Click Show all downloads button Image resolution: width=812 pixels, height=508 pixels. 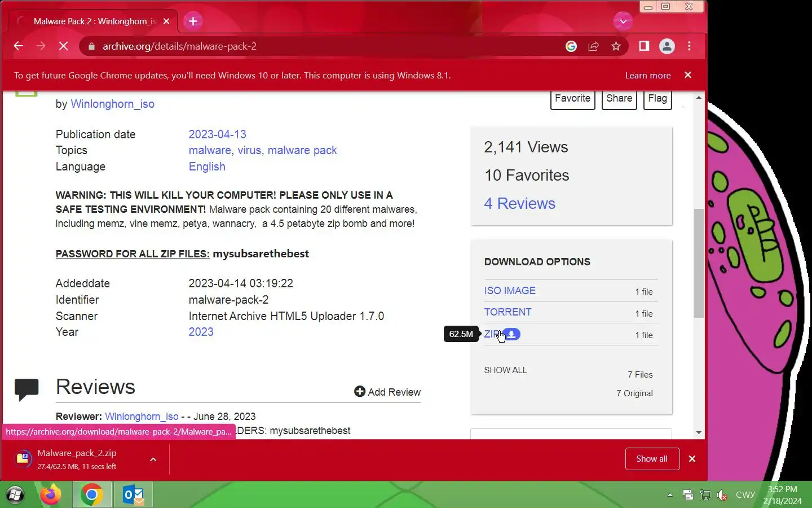click(x=652, y=459)
